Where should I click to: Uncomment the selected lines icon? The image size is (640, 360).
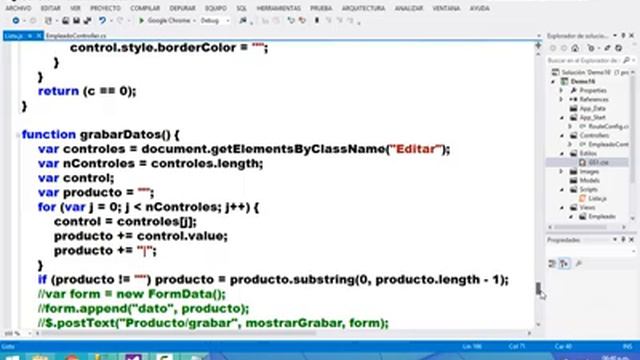[x=302, y=20]
